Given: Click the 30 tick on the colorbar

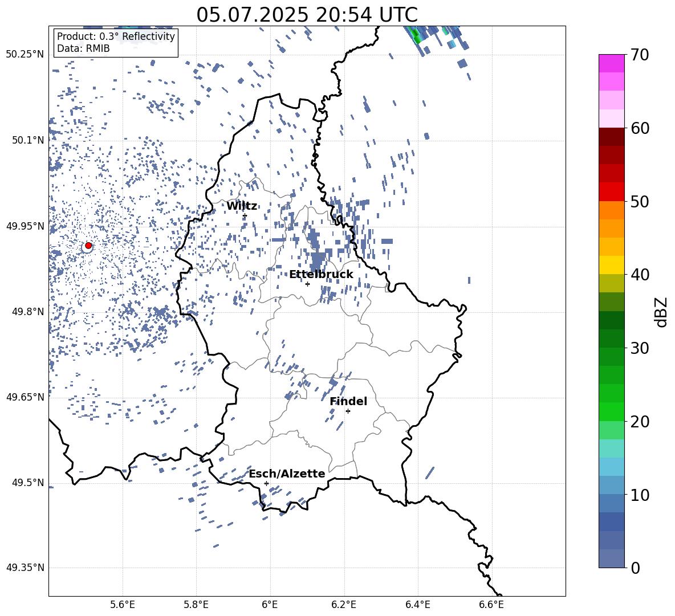Looking at the screenshot, I should 640,348.
